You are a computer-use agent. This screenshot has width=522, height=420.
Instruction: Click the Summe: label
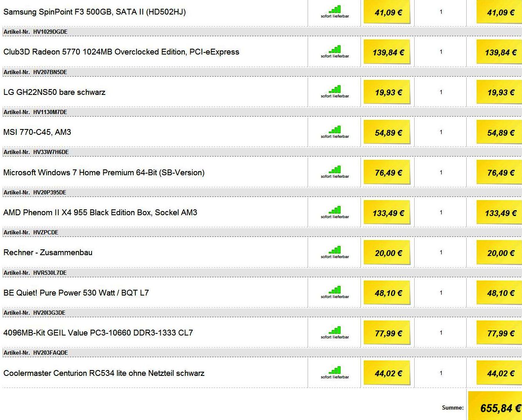coord(452,408)
